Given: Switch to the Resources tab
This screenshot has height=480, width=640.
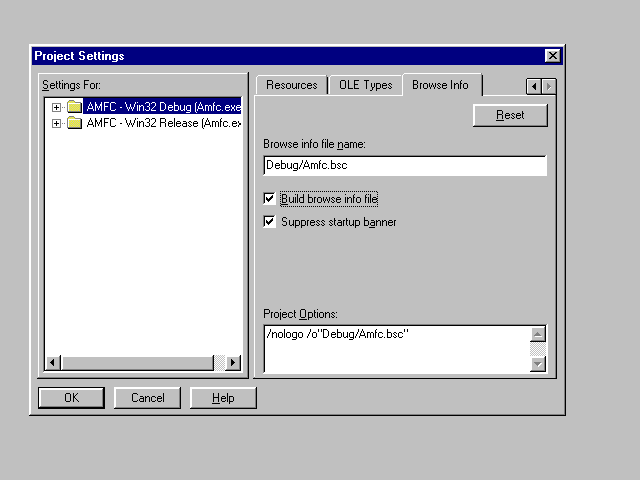Looking at the screenshot, I should [x=291, y=85].
